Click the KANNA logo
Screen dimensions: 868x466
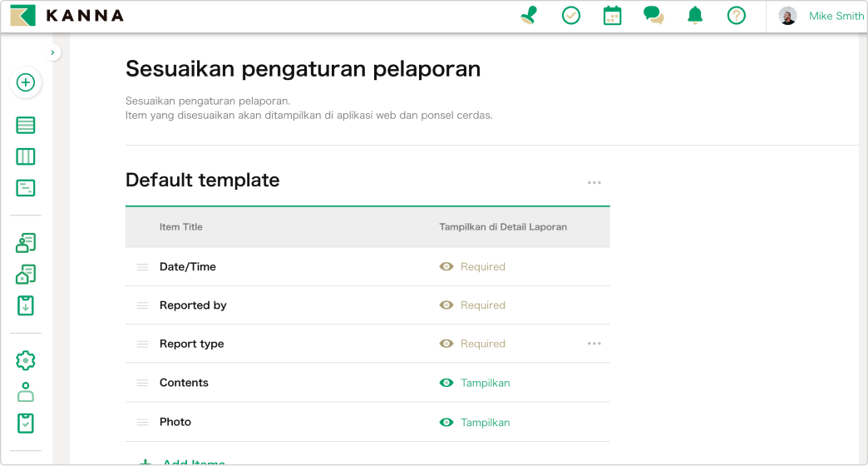67,16
